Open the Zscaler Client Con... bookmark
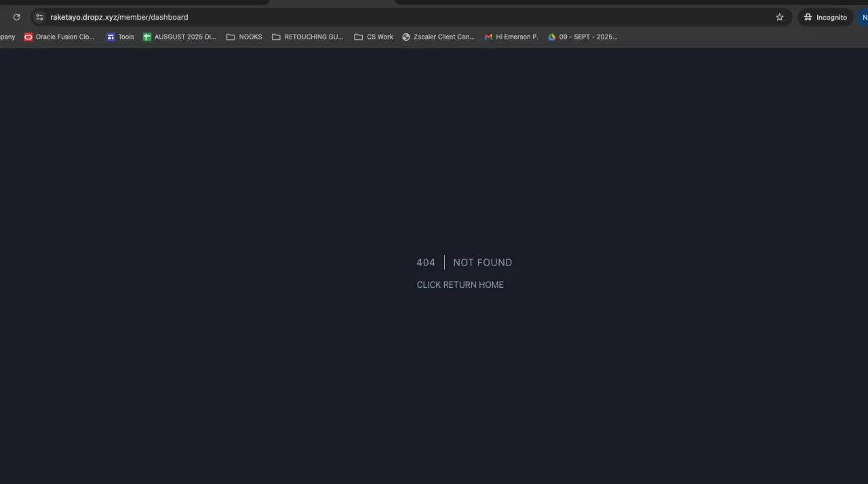The image size is (868, 484). click(x=438, y=37)
